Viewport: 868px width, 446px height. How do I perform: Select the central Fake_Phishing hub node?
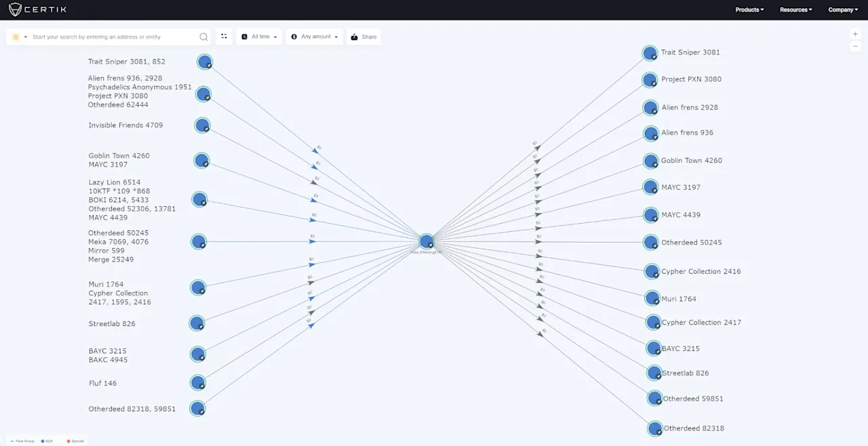(x=427, y=241)
